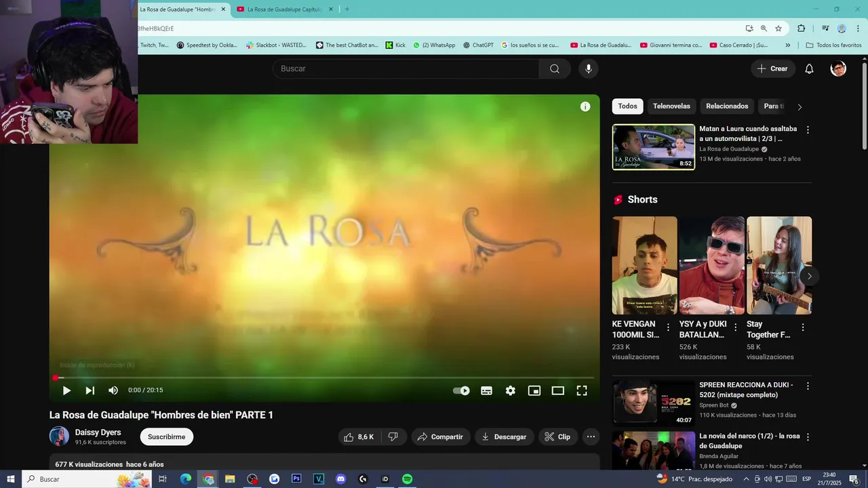Open Chrome media controls icon
868x488 pixels.
825,28
